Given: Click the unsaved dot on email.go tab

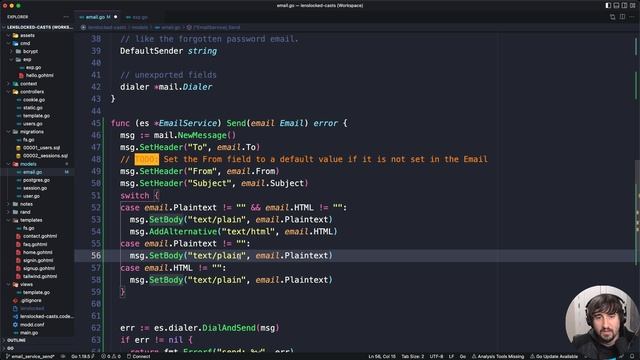Looking at the screenshot, I should 116,17.
